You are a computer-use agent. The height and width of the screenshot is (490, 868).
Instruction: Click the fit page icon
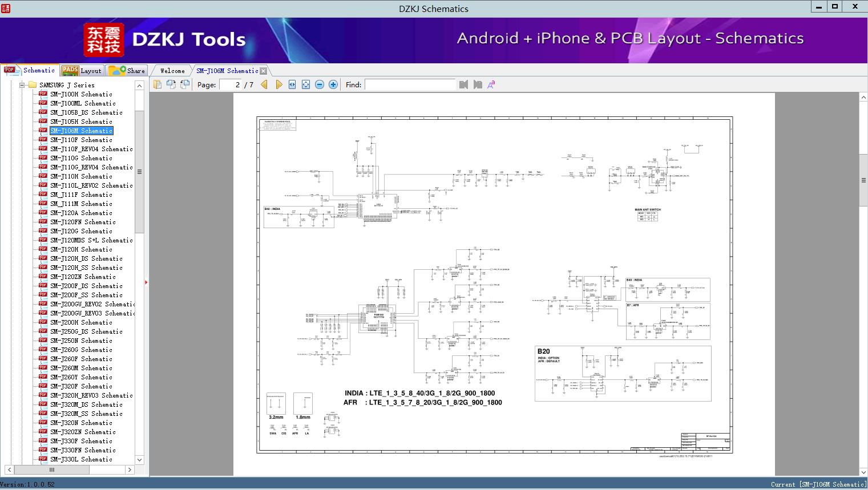pos(306,84)
